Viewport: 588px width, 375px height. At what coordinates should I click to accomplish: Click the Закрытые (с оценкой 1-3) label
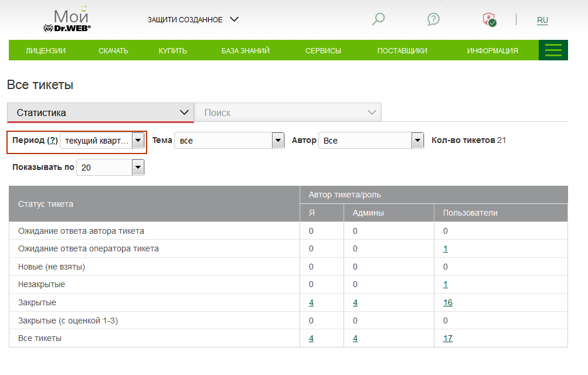68,321
